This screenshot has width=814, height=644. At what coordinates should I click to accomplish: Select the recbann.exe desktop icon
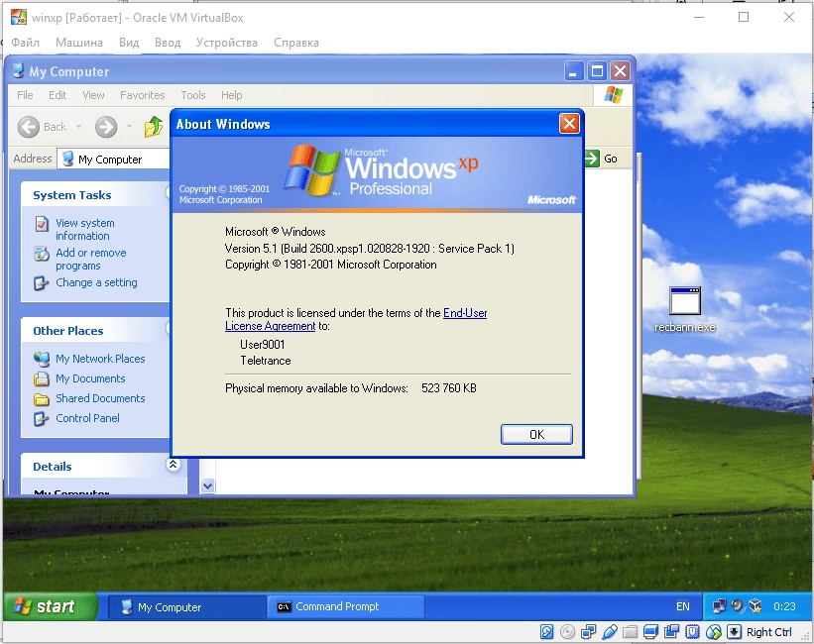(685, 310)
